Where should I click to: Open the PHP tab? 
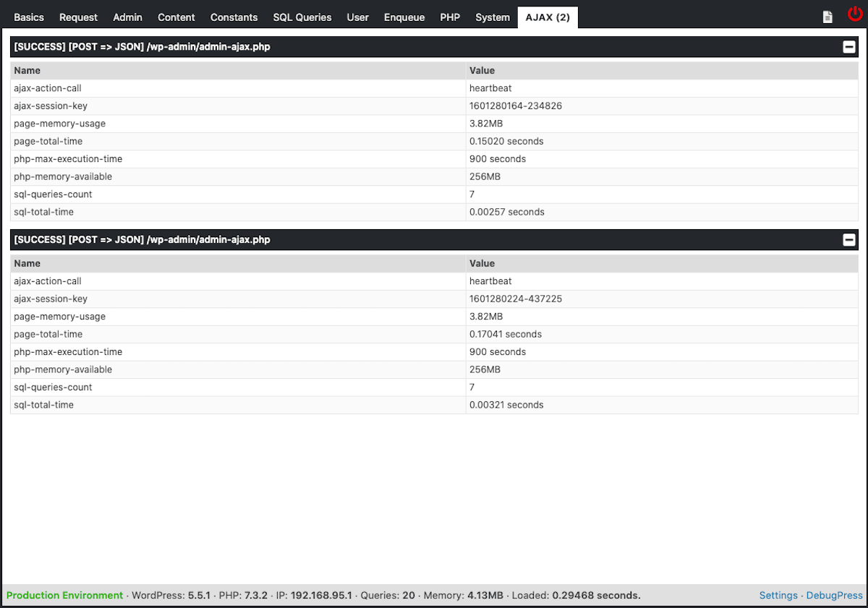(450, 17)
